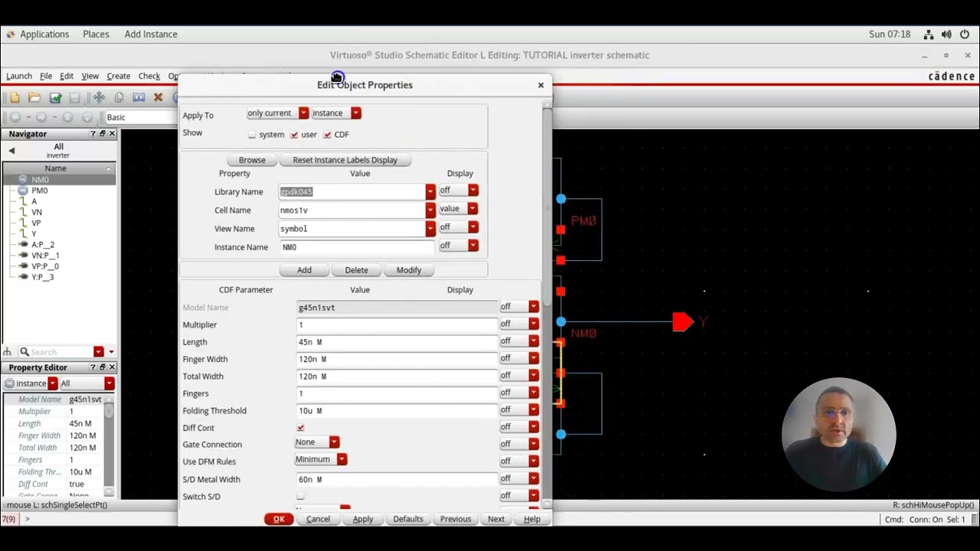This screenshot has width=980, height=551.
Task: Select the Move tool icon in the toolbar
Action: pos(99,97)
